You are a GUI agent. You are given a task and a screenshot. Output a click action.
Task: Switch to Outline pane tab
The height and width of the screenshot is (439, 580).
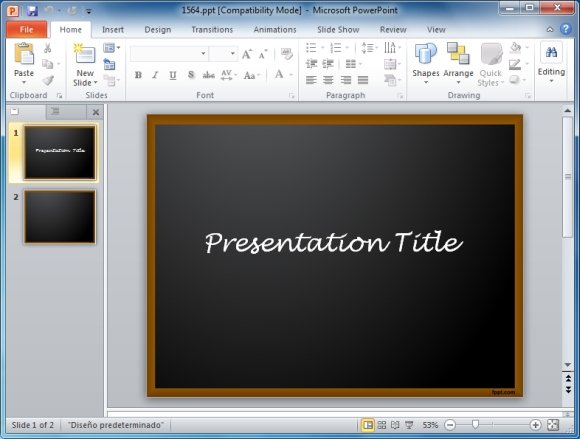click(55, 111)
